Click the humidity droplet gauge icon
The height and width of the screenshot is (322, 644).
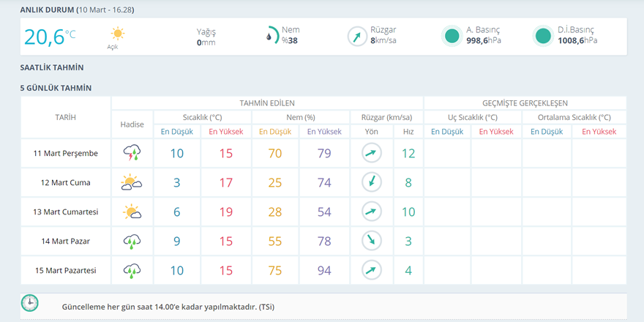(272, 36)
